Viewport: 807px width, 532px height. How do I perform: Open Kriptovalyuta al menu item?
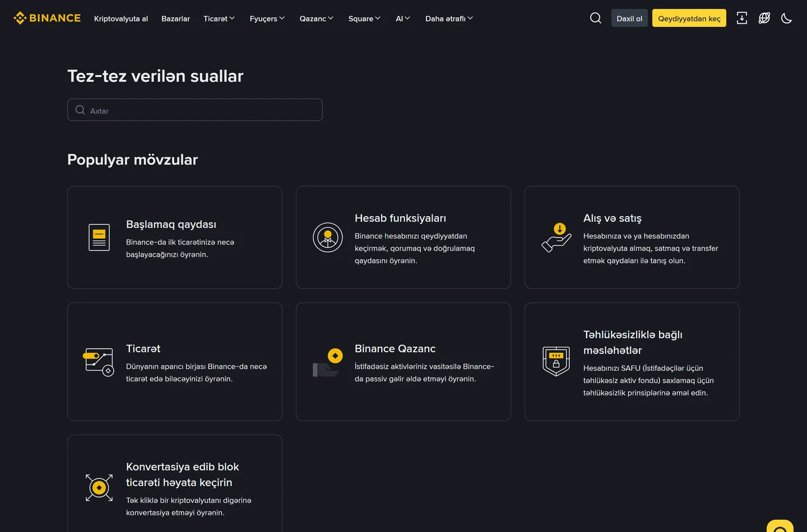(x=121, y=18)
